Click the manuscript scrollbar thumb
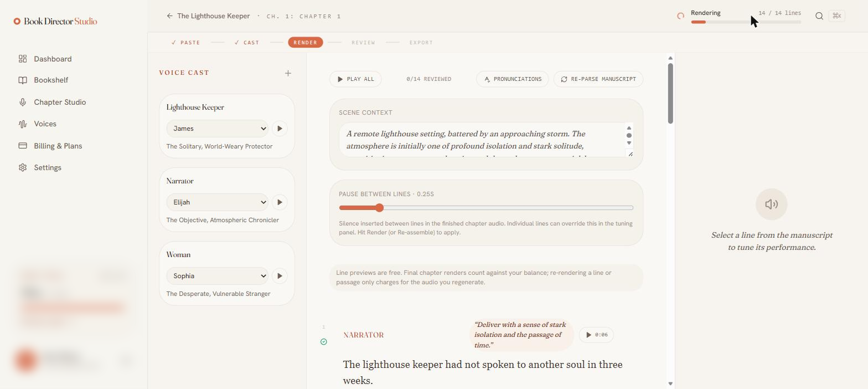The height and width of the screenshot is (389, 868). pos(670,93)
